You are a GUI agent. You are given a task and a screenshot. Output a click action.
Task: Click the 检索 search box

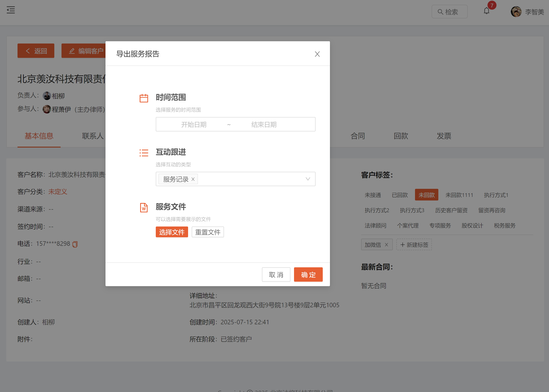click(x=450, y=12)
